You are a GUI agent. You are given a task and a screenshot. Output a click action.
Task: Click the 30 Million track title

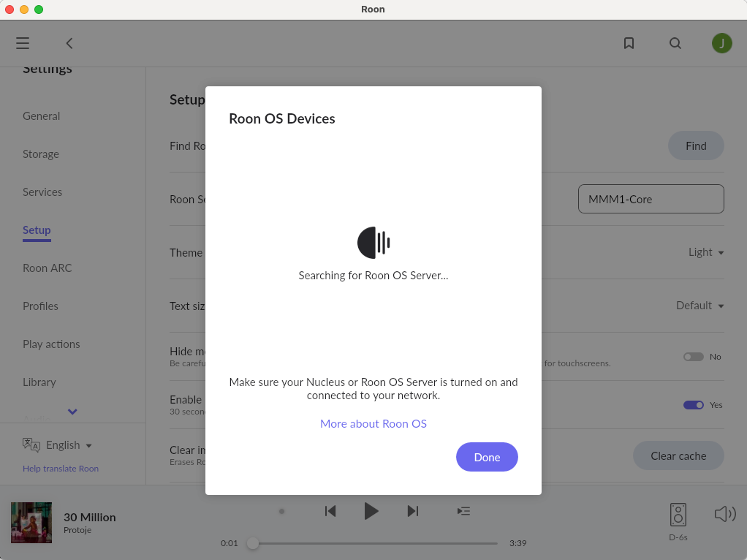pos(90,517)
